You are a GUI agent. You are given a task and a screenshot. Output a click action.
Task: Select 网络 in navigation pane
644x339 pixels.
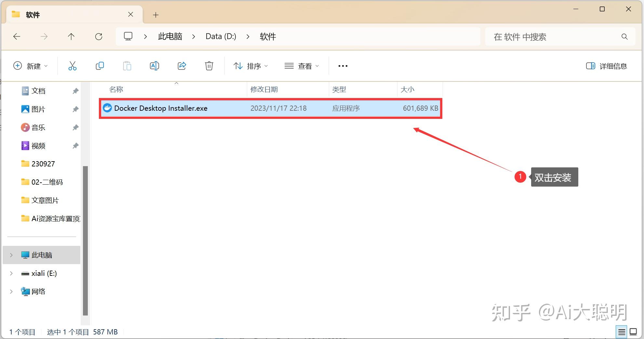(38, 291)
